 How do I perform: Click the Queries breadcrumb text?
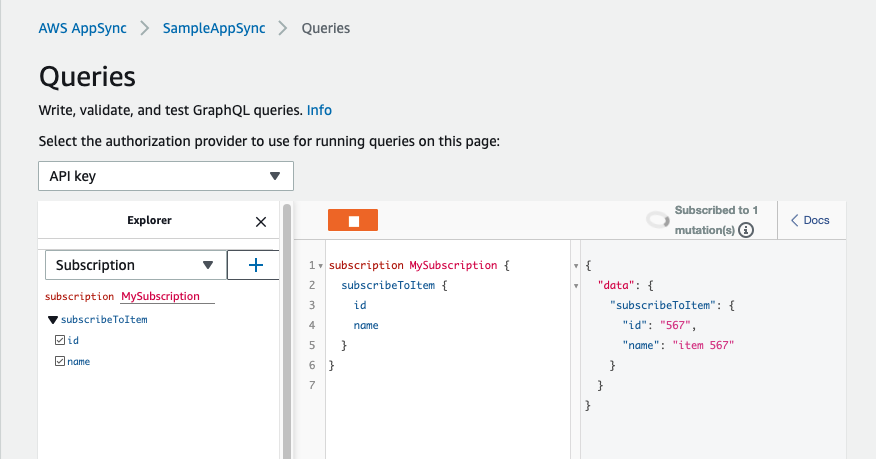pyautogui.click(x=326, y=28)
